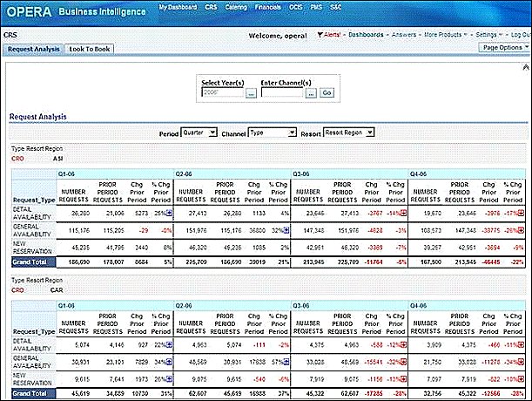This screenshot has width=532, height=401.
Task: Open the Page Options menu
Action: pos(504,48)
